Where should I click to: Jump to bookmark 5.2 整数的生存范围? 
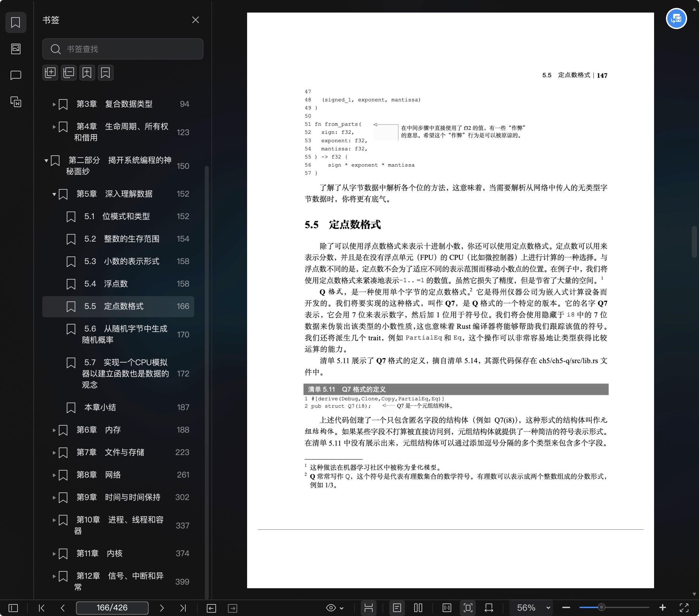coord(118,239)
